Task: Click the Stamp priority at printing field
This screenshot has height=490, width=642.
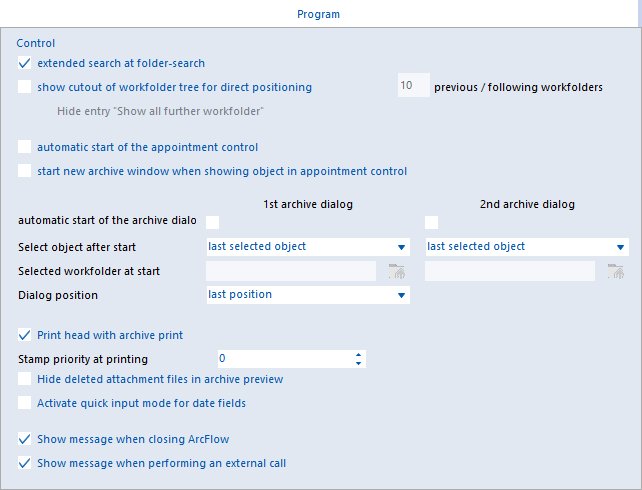Action: [292, 359]
